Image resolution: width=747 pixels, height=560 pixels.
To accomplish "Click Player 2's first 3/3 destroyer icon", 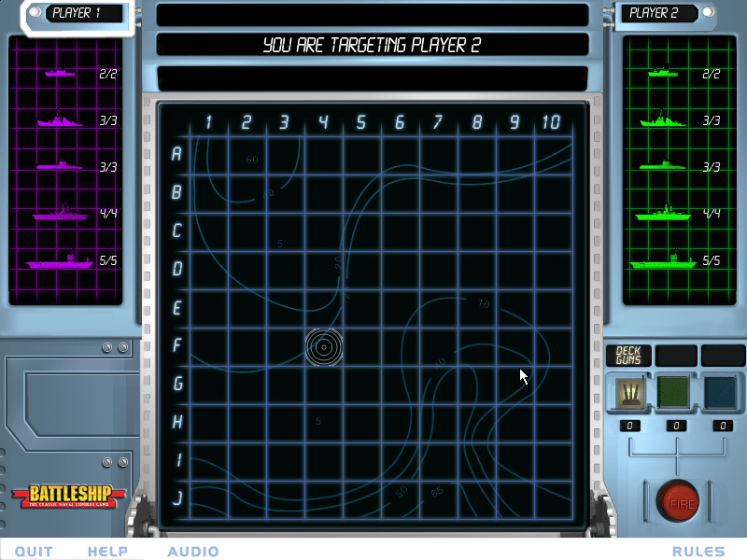I will 663,119.
